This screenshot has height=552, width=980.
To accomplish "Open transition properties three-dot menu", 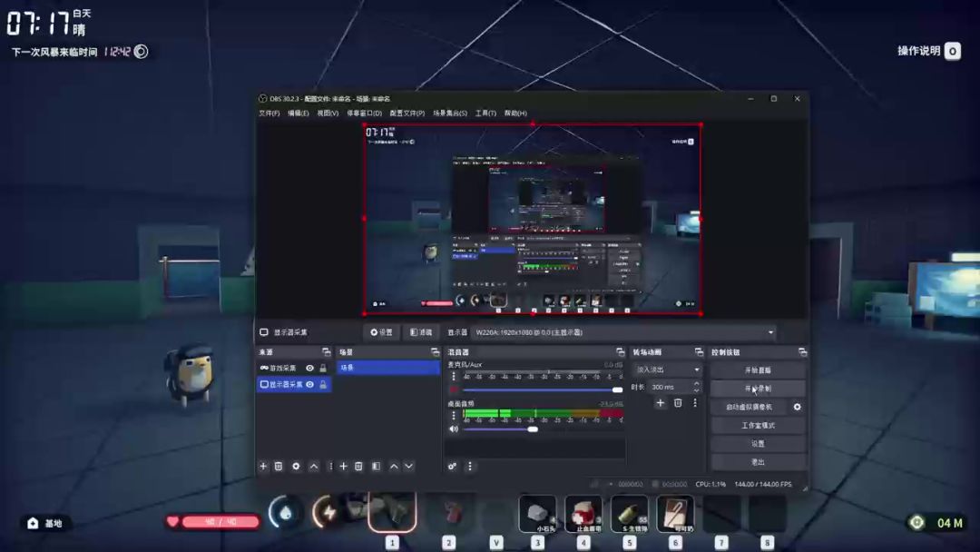I will (695, 403).
